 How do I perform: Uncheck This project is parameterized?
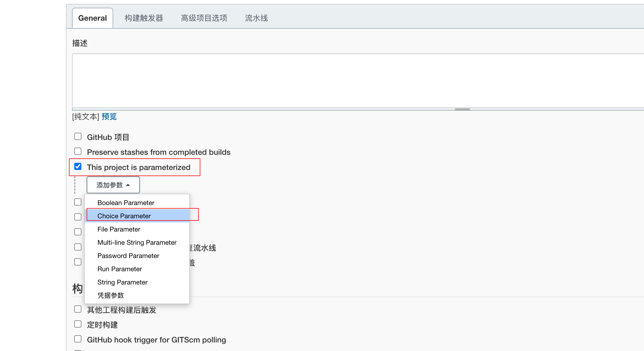tap(78, 167)
